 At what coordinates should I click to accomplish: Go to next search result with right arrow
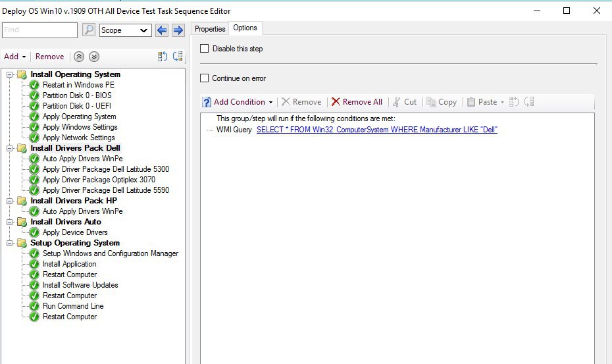tap(178, 30)
